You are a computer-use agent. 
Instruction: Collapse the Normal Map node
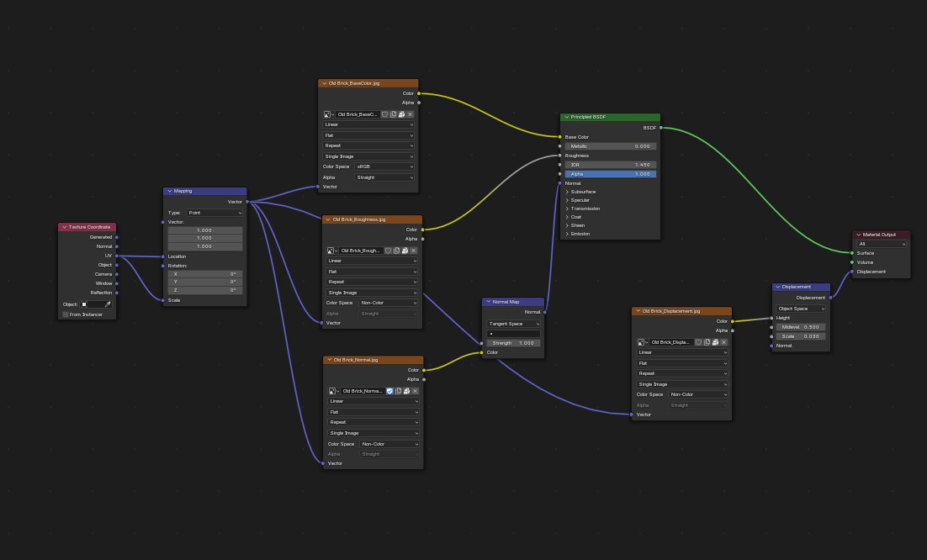pos(489,302)
